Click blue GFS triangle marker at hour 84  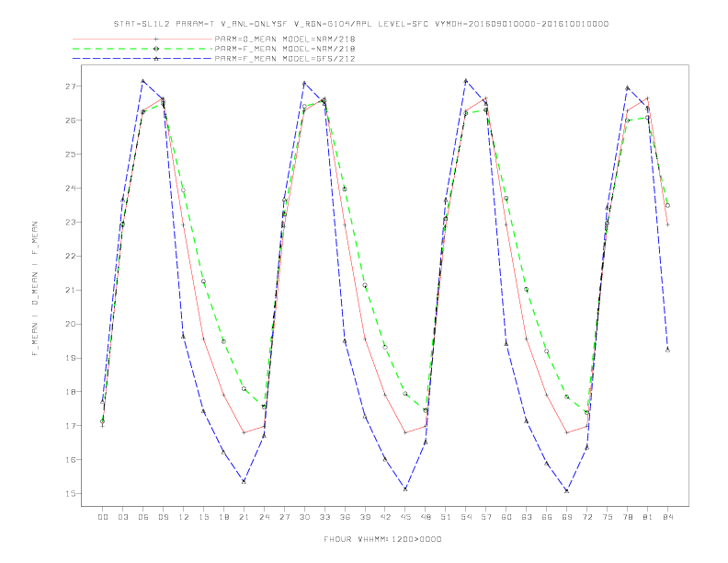667,350
